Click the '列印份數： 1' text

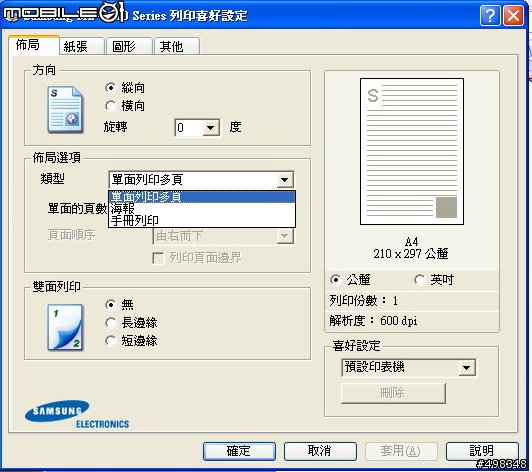363,301
